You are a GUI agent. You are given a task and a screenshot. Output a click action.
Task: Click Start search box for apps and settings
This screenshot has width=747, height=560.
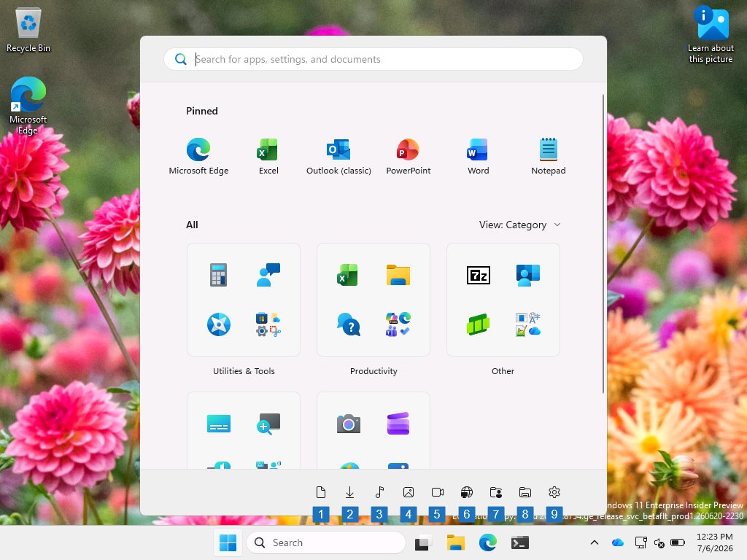click(x=373, y=59)
